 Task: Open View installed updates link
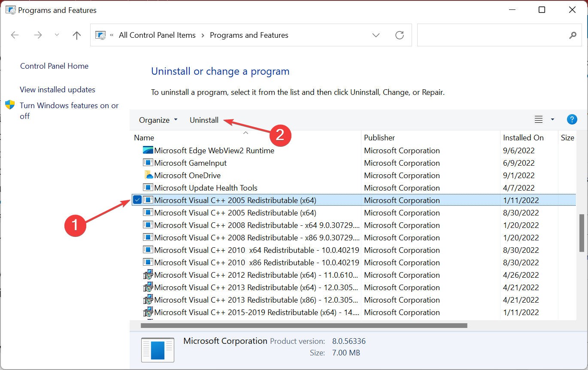click(58, 90)
